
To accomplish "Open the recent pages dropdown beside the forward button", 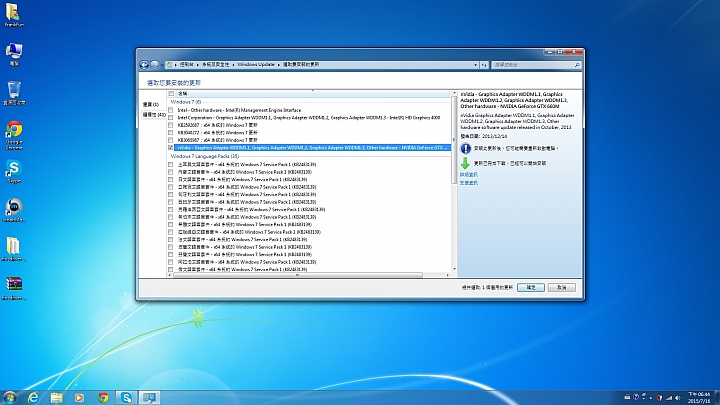I will pos(162,65).
